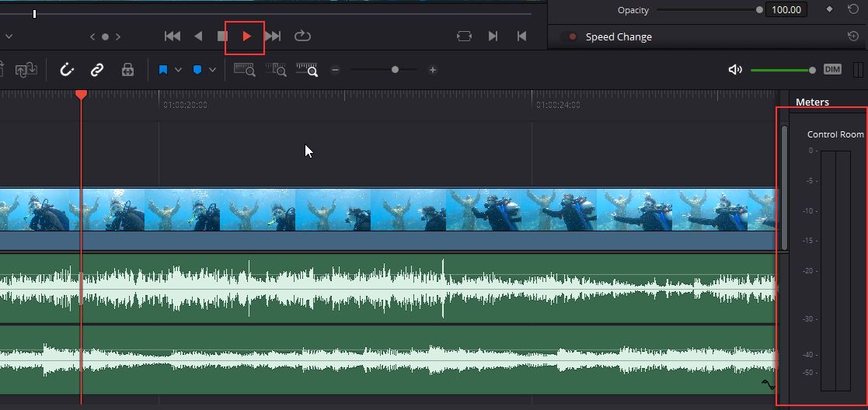
Task: Click the Mark In icon beside Match Frame
Action: (x=493, y=36)
